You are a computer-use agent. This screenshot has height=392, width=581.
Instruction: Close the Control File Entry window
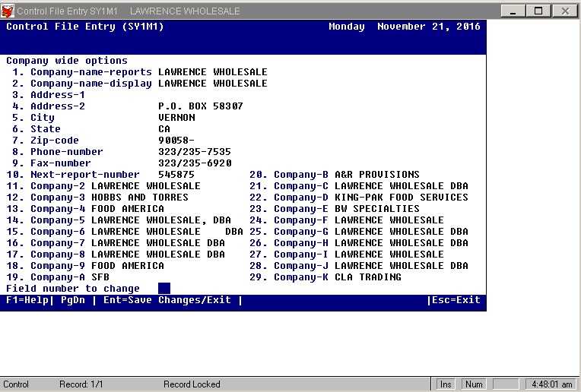coord(565,11)
